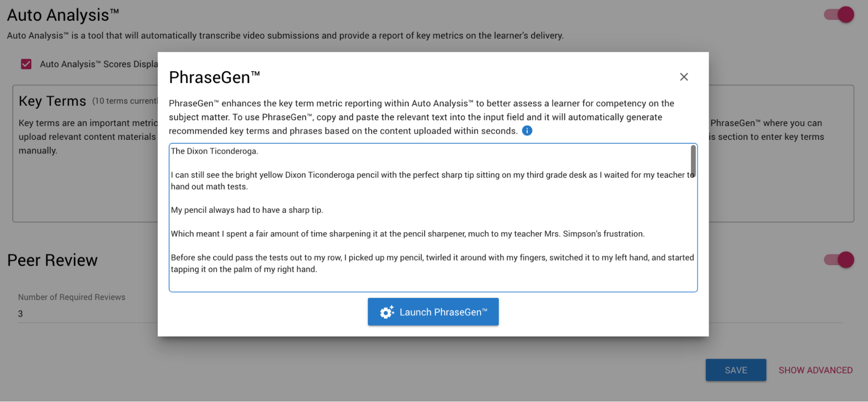
Task: Close the PhraseGen dialog with the X
Action: point(683,77)
